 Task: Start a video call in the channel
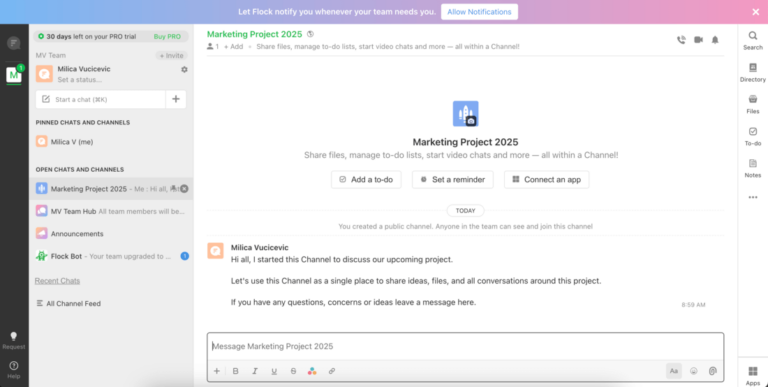(698, 40)
